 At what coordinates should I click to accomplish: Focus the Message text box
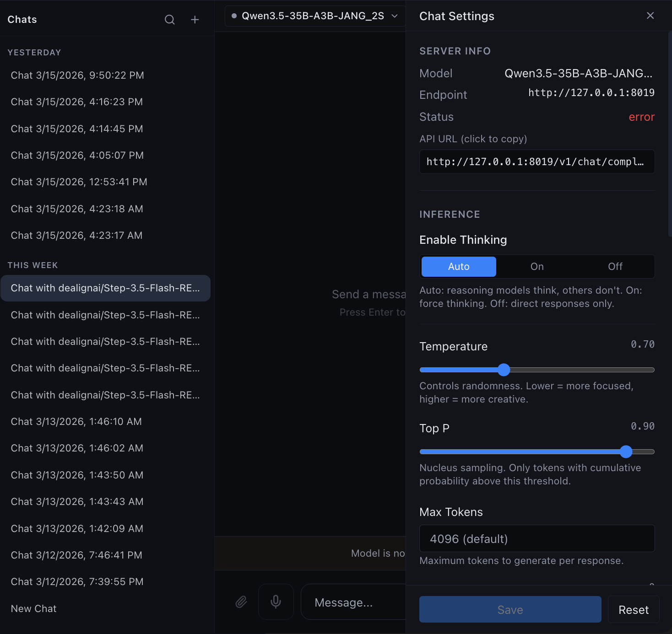(x=353, y=602)
